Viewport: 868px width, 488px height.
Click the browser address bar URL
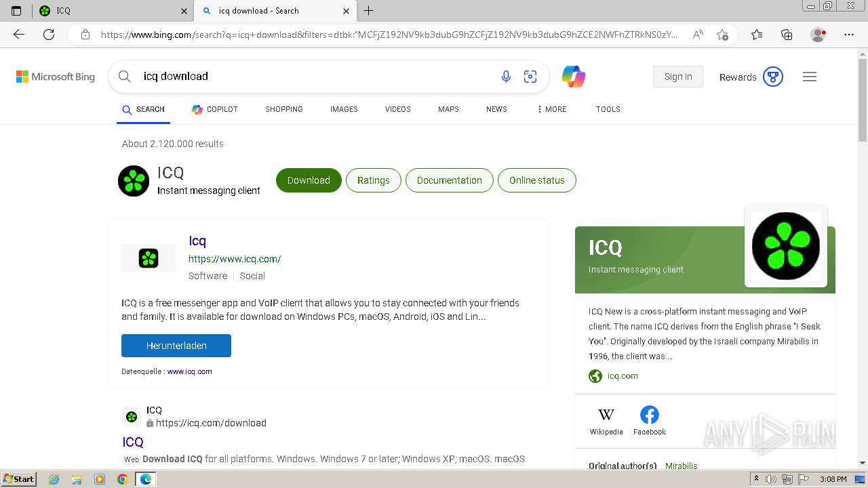tap(389, 35)
